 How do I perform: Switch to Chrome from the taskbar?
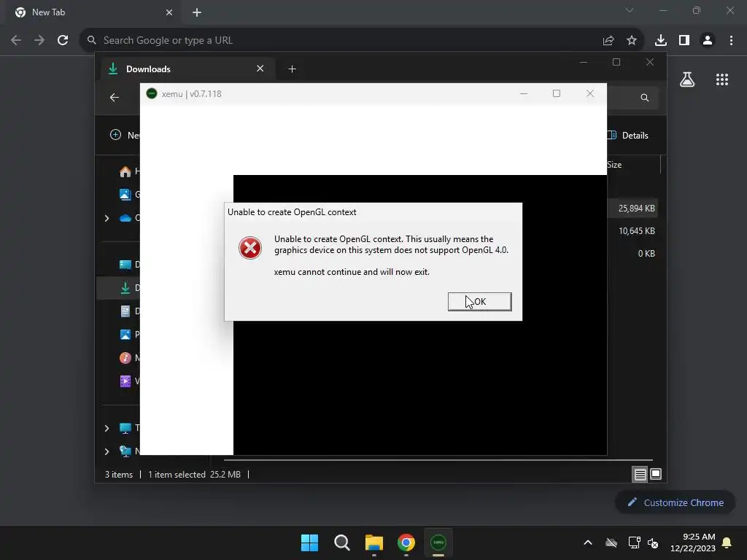[x=406, y=542]
